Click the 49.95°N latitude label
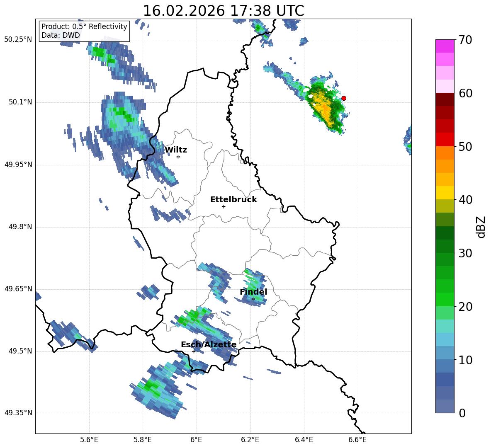Screen dimensions: 491x448 [18, 164]
